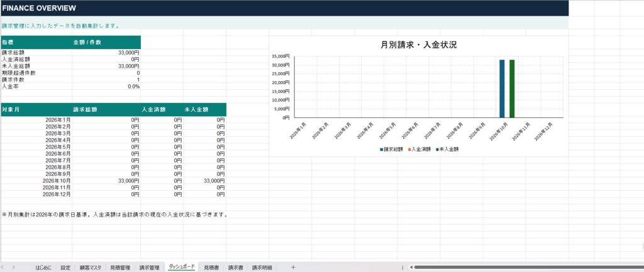Click the 入金済額 legend entry in chart
This screenshot has height=272, width=644.
tap(419, 150)
